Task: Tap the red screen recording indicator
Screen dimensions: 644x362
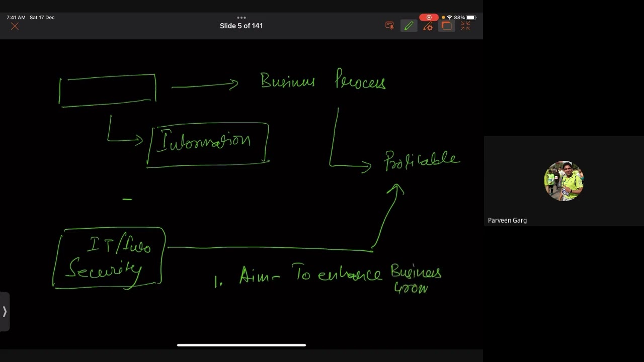Action: (429, 17)
